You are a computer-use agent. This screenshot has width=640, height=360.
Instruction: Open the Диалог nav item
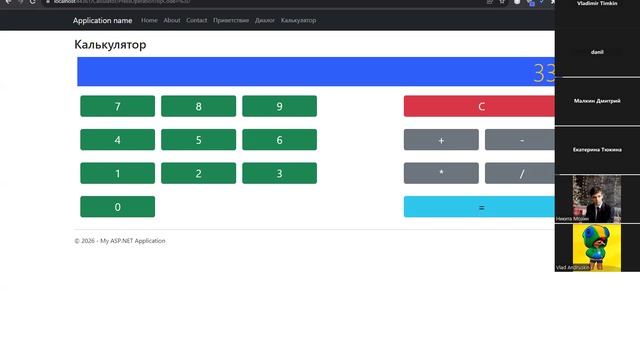(265, 20)
